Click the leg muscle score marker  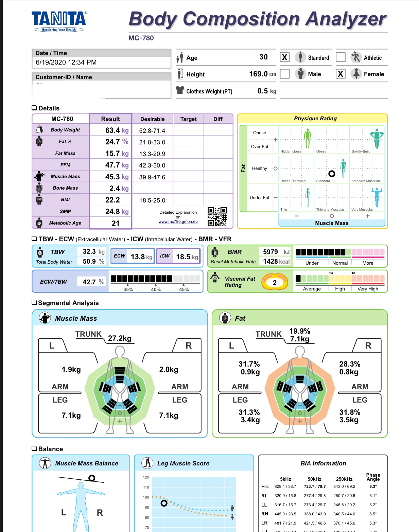[x=164, y=503]
